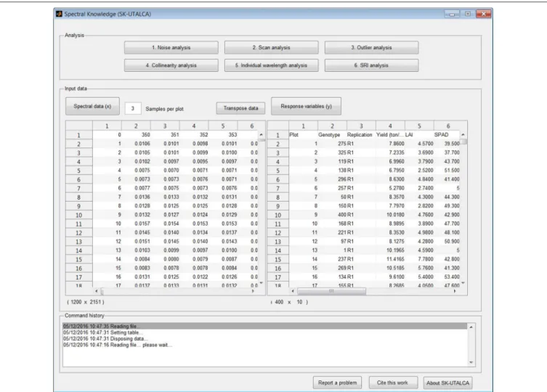Image resolution: width=547 pixels, height=392 pixels.
Task: Open the Noise analysis tool
Action: point(171,47)
